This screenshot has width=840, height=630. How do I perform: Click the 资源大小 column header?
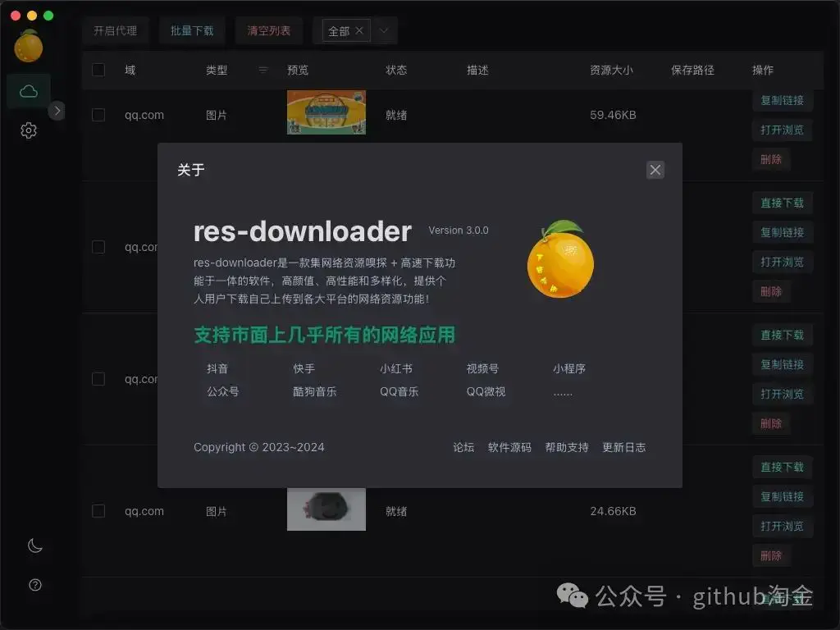tap(611, 70)
